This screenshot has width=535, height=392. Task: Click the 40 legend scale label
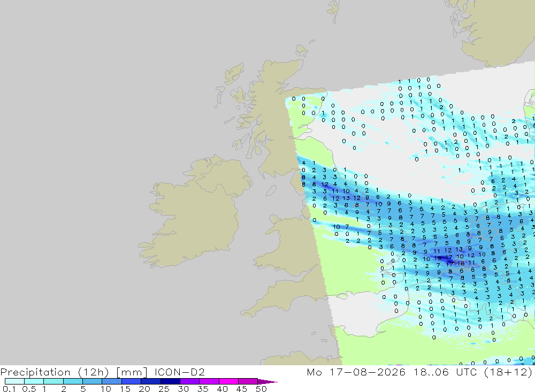point(222,389)
